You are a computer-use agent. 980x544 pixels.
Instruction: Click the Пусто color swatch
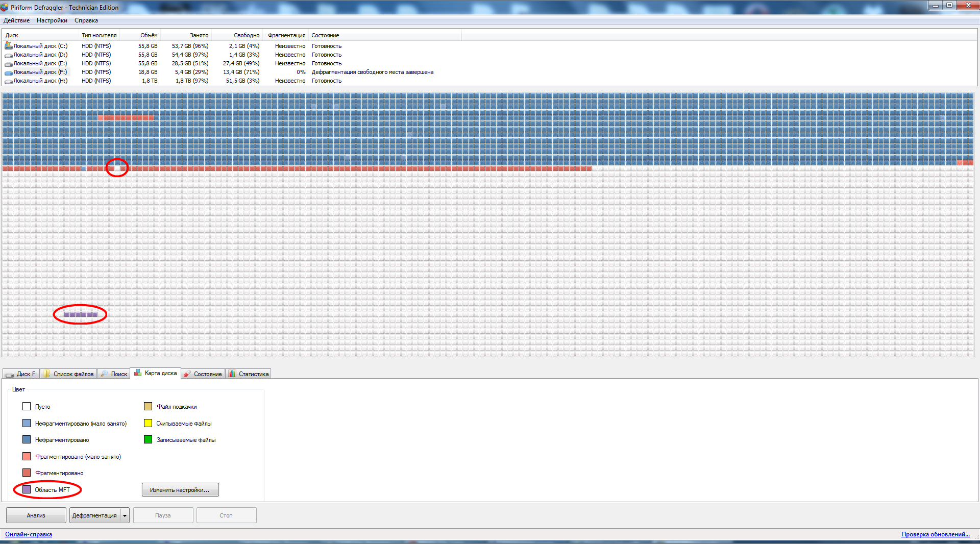(x=27, y=407)
